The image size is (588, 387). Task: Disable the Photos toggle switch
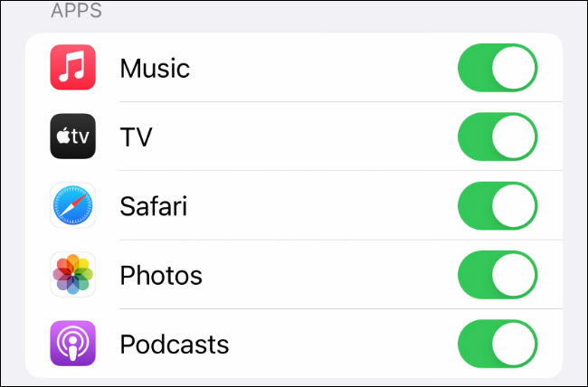coord(498,275)
